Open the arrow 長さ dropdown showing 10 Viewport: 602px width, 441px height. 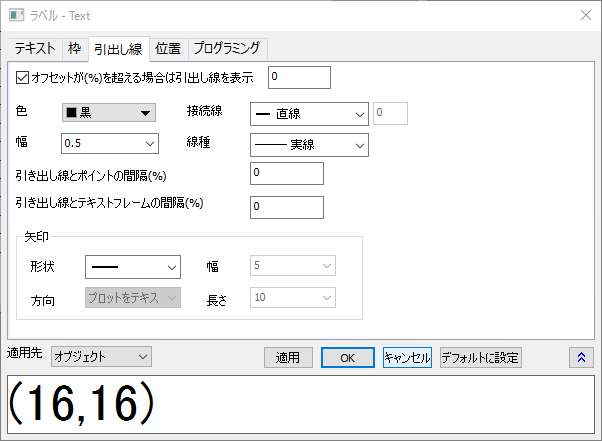pyautogui.click(x=293, y=297)
